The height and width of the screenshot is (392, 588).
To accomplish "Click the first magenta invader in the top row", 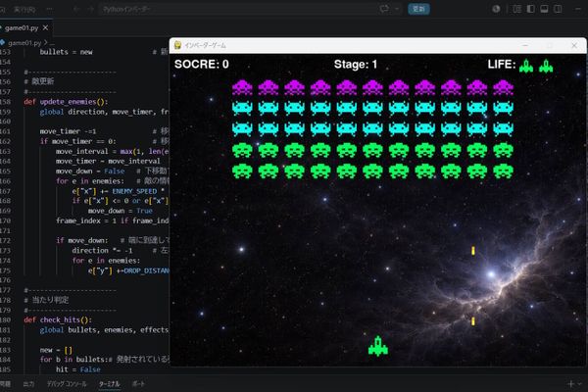I will (x=242, y=87).
